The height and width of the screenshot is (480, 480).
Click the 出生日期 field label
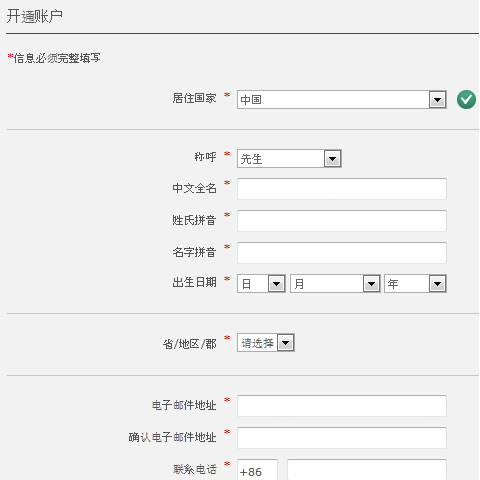(194, 282)
